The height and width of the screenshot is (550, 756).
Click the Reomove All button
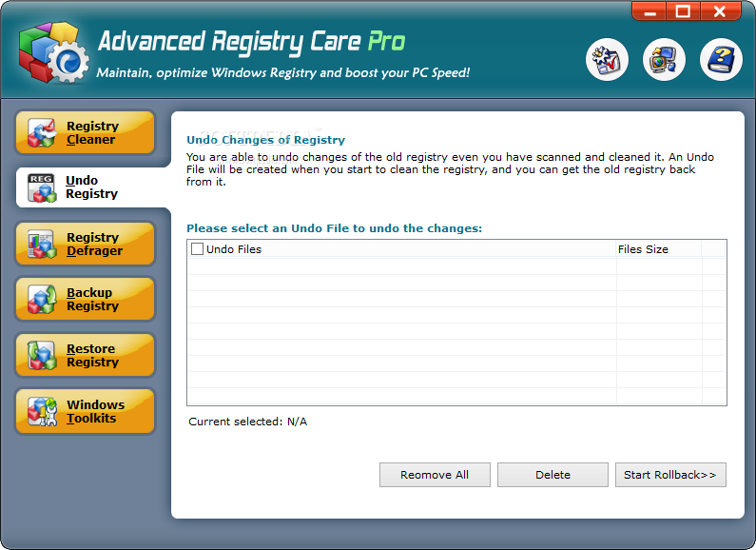click(435, 475)
